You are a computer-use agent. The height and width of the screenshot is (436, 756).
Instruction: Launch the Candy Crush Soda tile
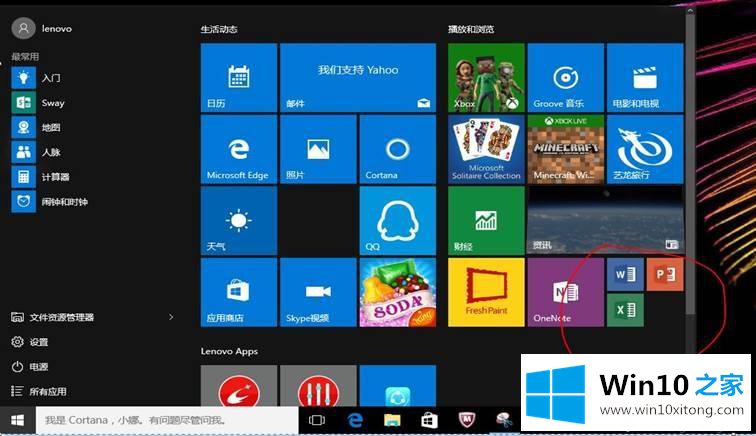pyautogui.click(x=398, y=292)
